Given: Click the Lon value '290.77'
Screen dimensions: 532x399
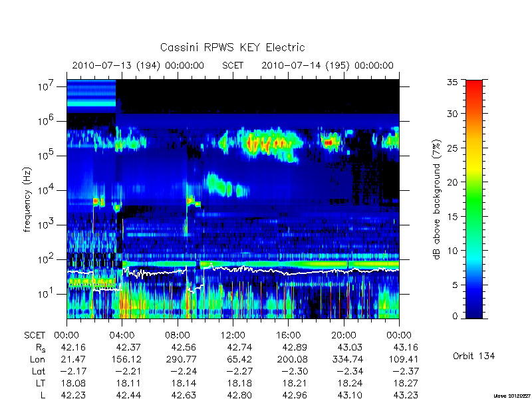Looking at the screenshot, I should click(181, 359).
